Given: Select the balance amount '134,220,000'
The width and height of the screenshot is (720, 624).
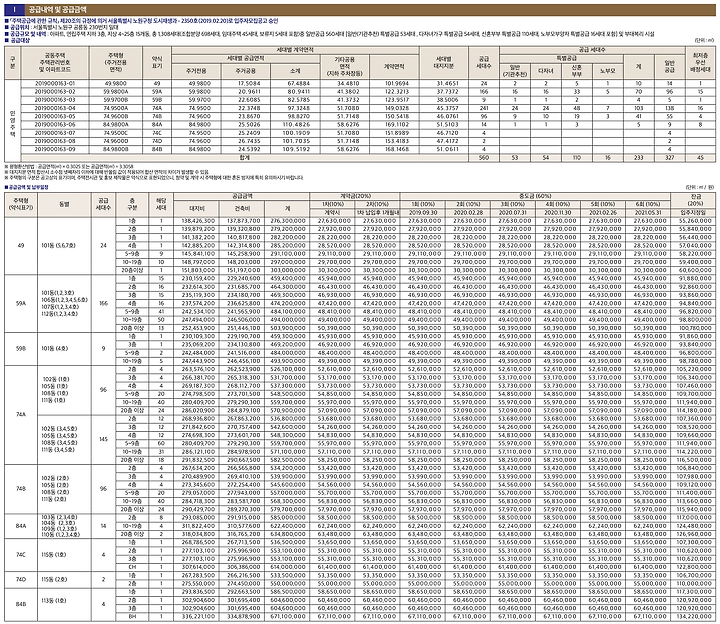Looking at the screenshot, I should click(x=695, y=617).
